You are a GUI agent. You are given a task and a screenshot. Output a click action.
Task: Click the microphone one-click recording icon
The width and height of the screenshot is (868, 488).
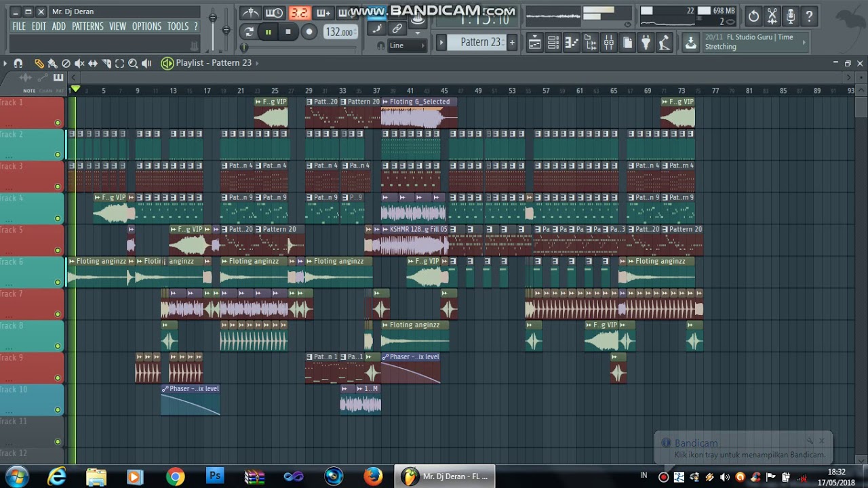pyautogui.click(x=791, y=16)
